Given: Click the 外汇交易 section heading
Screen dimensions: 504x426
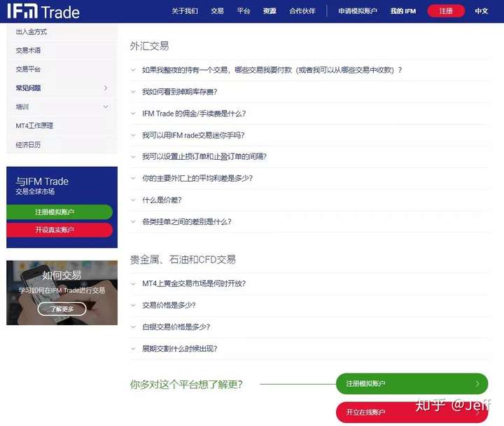Looking at the screenshot, I should (x=150, y=46).
